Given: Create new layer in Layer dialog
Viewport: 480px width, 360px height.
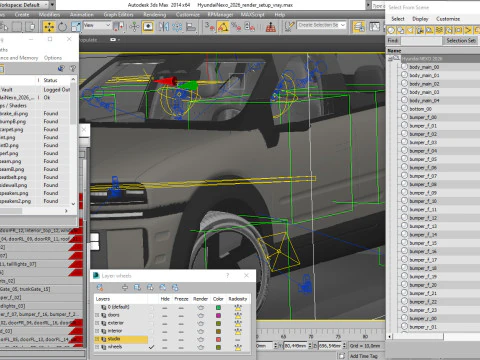Looking at the screenshot, I should pyautogui.click(x=100, y=287).
